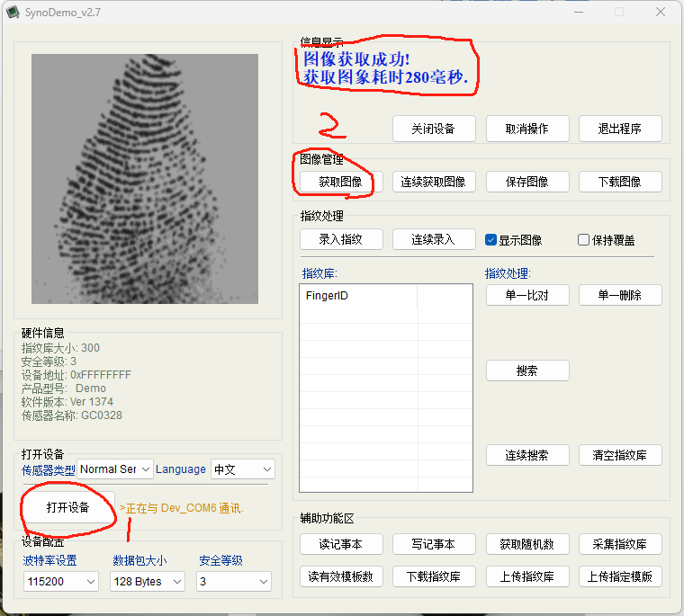The width and height of the screenshot is (684, 616).
Task: Click the 安全等级: 3 hardware info line
Action: click(49, 361)
